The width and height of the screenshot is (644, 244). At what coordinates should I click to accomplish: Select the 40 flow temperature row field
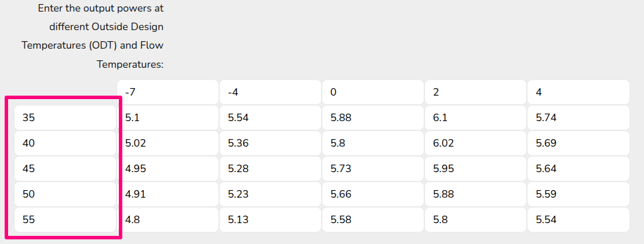[x=65, y=143]
